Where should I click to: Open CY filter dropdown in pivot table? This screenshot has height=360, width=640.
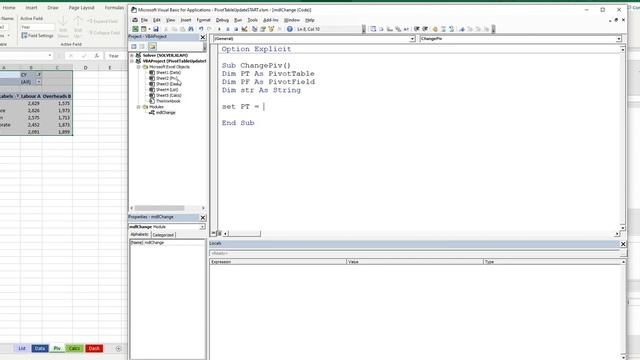38,75
